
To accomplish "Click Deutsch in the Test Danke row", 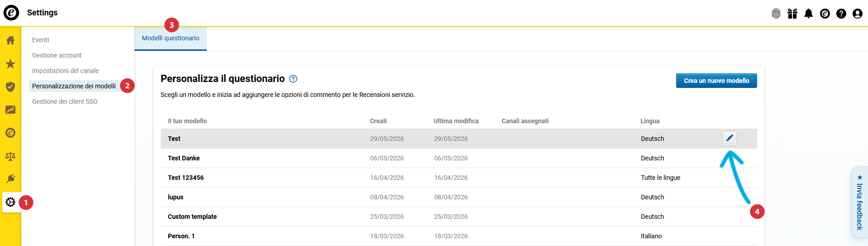I will 653,158.
